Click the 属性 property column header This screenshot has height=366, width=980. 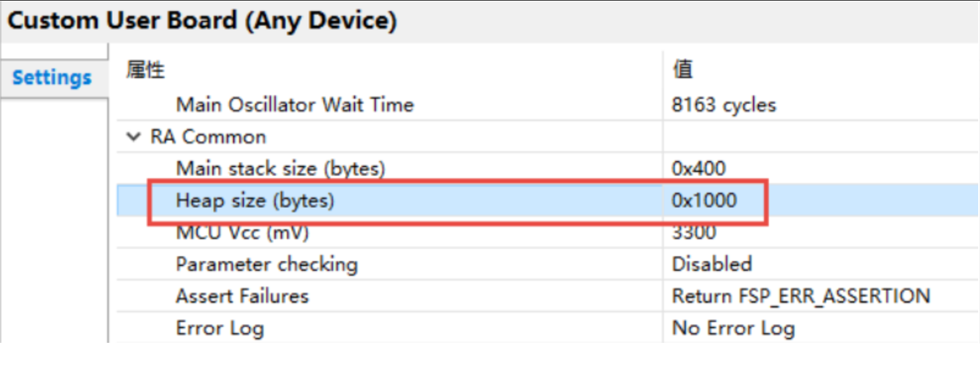[x=145, y=70]
